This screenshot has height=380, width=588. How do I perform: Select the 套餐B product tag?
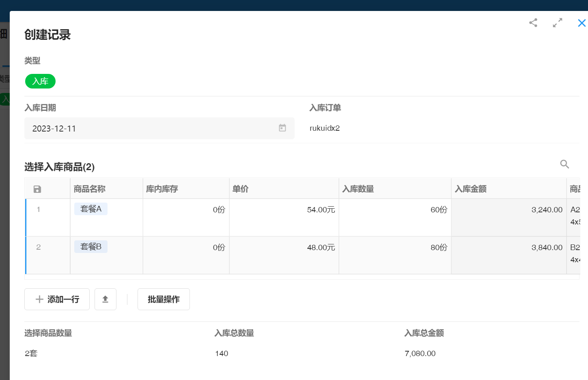[91, 247]
